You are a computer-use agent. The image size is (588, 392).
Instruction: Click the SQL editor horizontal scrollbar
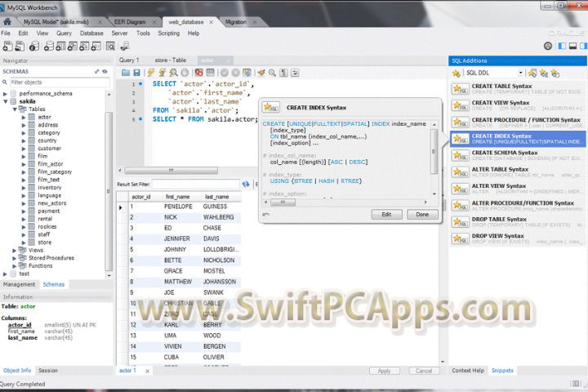pyautogui.click(x=171, y=171)
